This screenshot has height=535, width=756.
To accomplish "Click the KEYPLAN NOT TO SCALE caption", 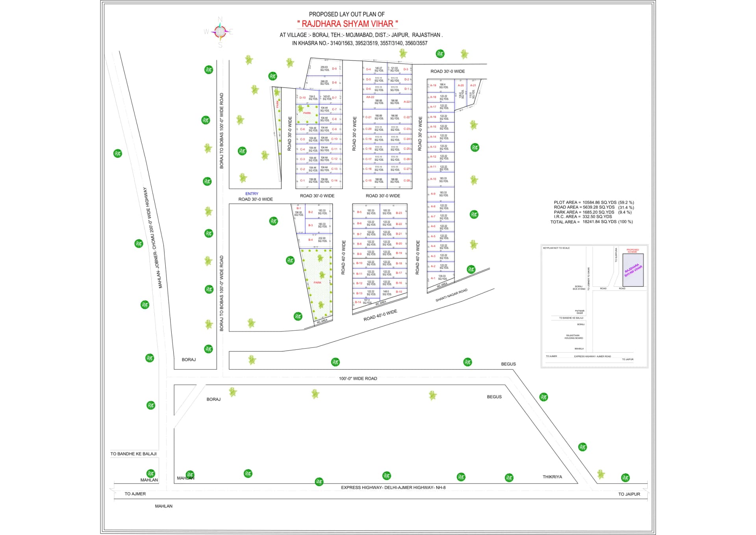I will (x=556, y=248).
